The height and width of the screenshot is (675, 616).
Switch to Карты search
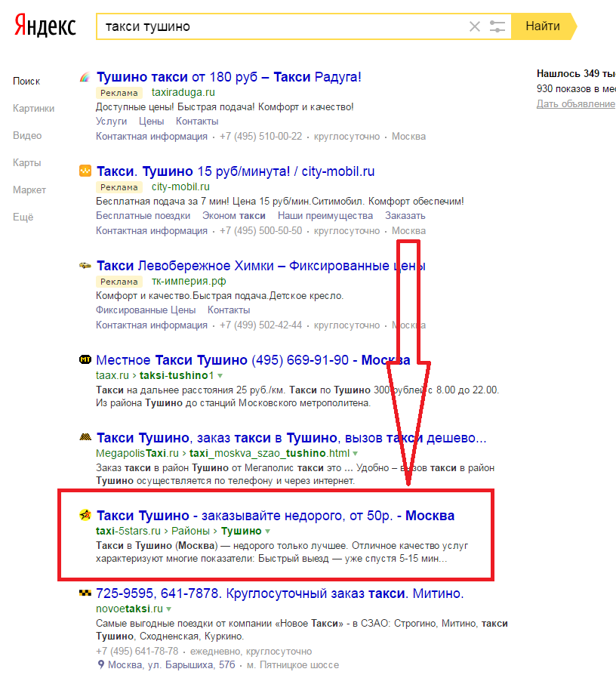[26, 162]
